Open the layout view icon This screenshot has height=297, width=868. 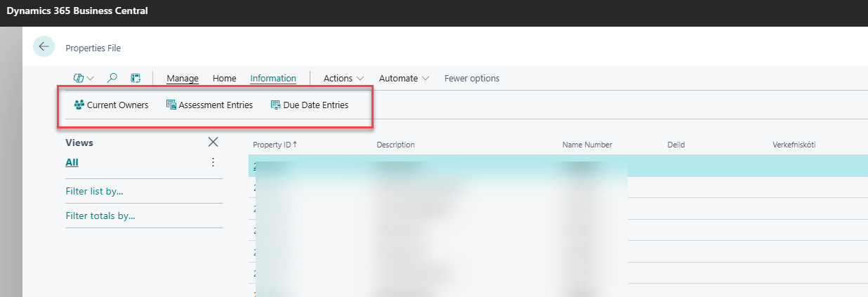136,78
